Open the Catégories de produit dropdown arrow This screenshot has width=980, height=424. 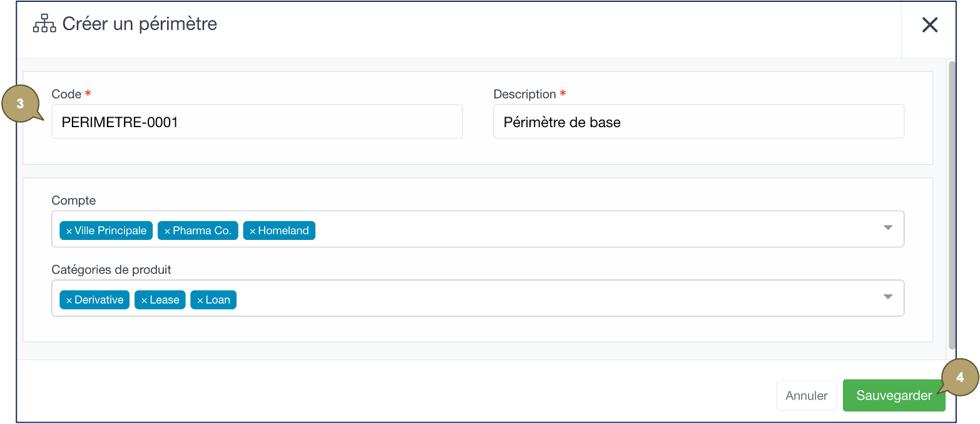tap(887, 297)
